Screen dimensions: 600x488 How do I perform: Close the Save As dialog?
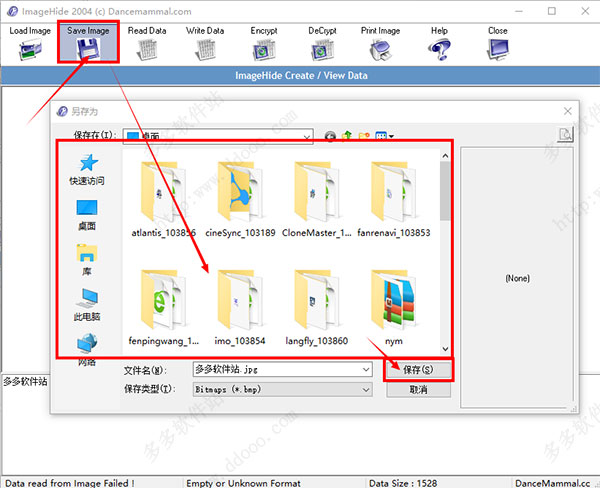567,111
